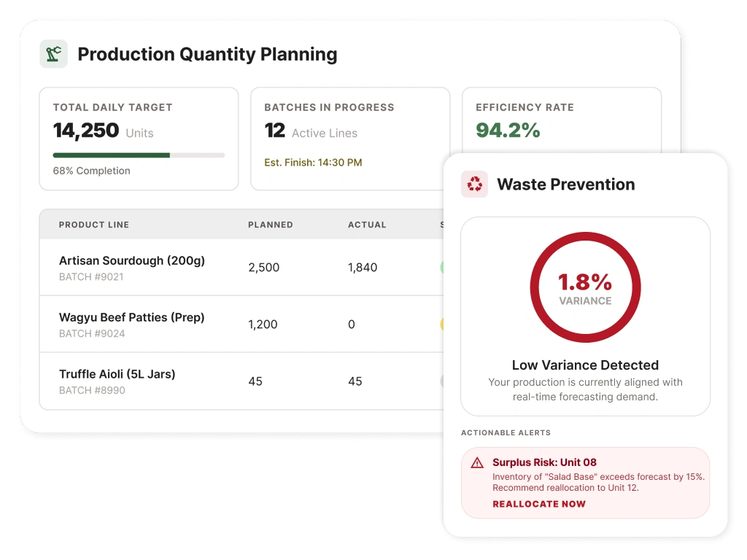
Task: Click the 94.2% efficiency rate value
Action: [x=508, y=130]
